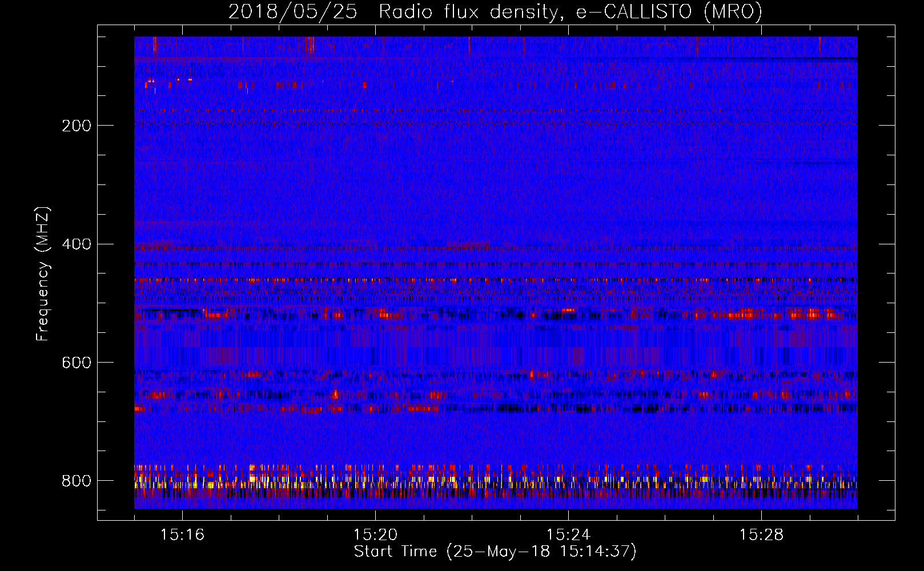Viewport: 924px width, 571px height.
Task: Click the 15:20 time tick label
Action: point(375,534)
